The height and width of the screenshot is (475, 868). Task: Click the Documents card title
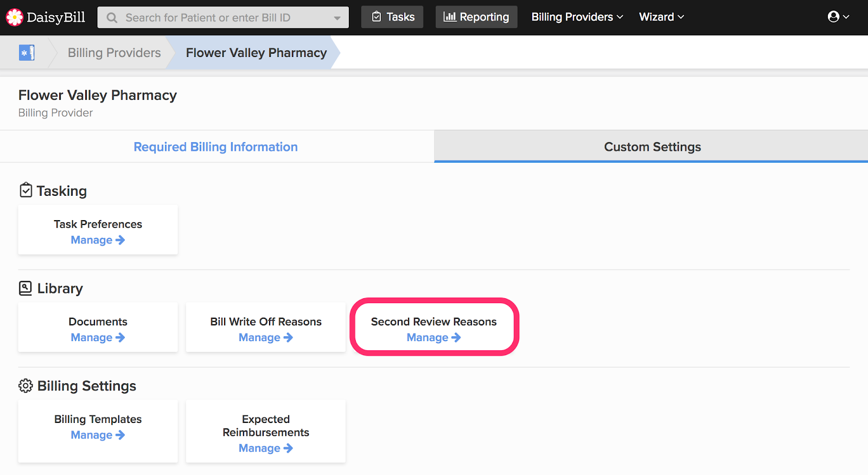point(98,322)
